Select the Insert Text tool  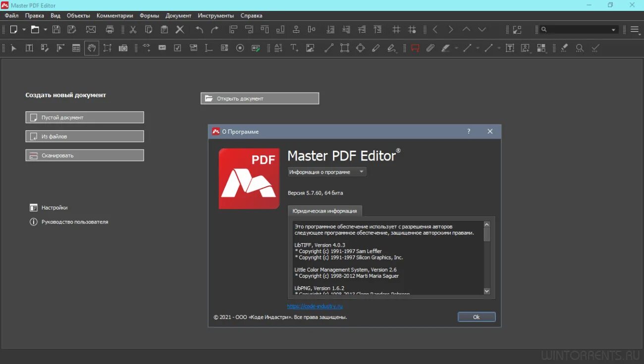294,48
